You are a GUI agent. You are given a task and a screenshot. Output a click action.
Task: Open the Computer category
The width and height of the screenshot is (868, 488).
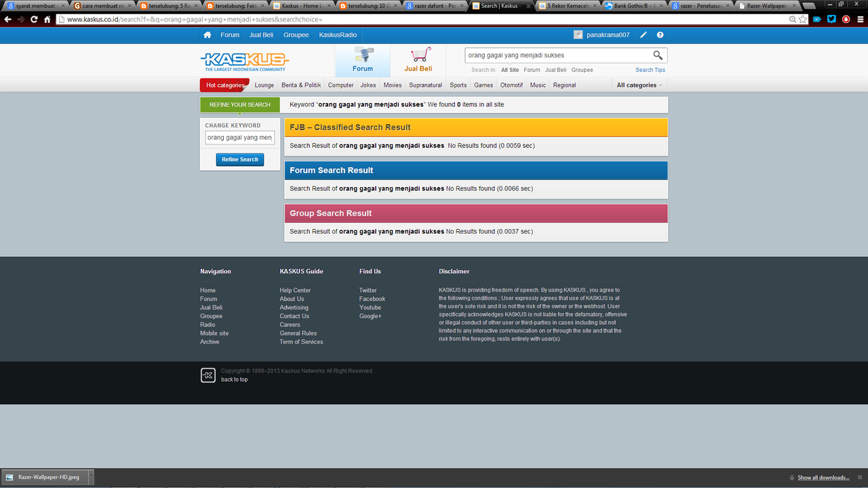pyautogui.click(x=340, y=85)
